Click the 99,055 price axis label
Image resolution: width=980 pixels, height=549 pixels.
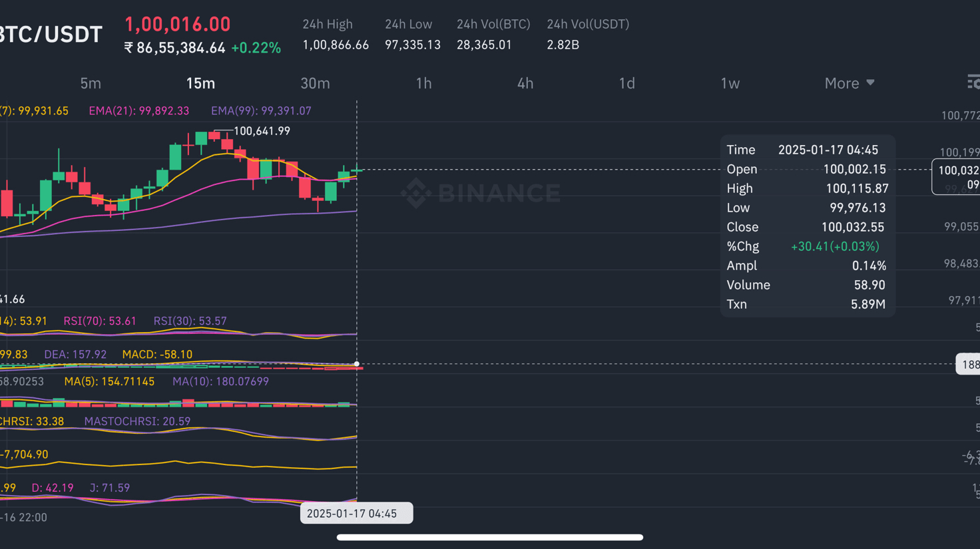(961, 227)
